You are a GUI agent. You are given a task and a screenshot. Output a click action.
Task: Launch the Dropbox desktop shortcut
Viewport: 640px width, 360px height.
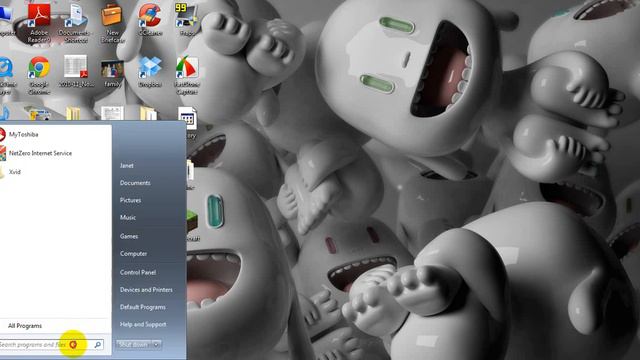click(149, 71)
